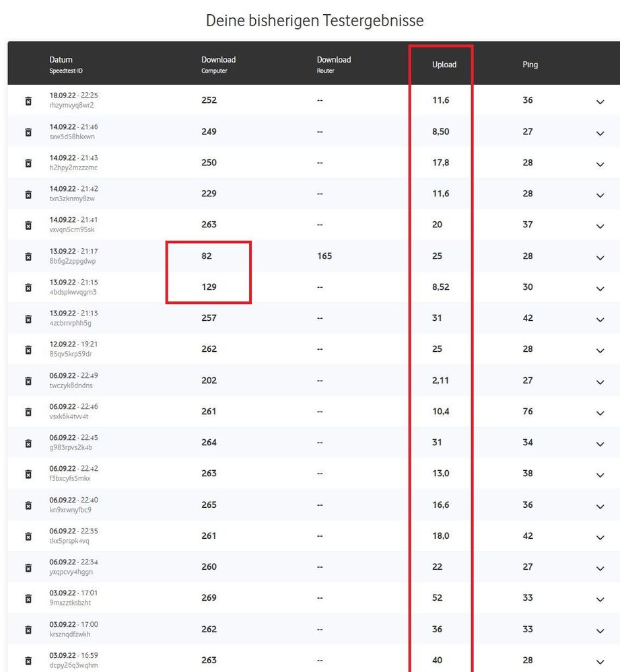
Task: Delete the 18.09.22 22:25 test result
Action: [x=28, y=101]
